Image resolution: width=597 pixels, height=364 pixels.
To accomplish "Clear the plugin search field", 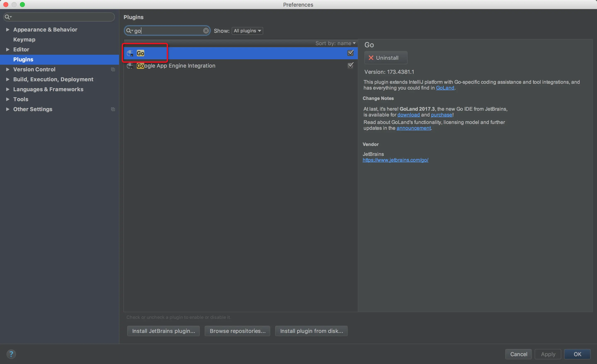I will (206, 30).
